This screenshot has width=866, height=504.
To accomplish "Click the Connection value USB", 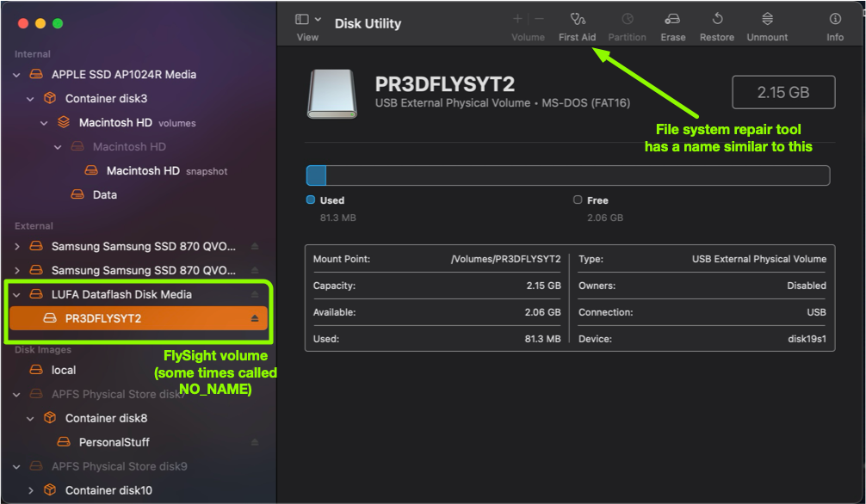I will [x=816, y=312].
